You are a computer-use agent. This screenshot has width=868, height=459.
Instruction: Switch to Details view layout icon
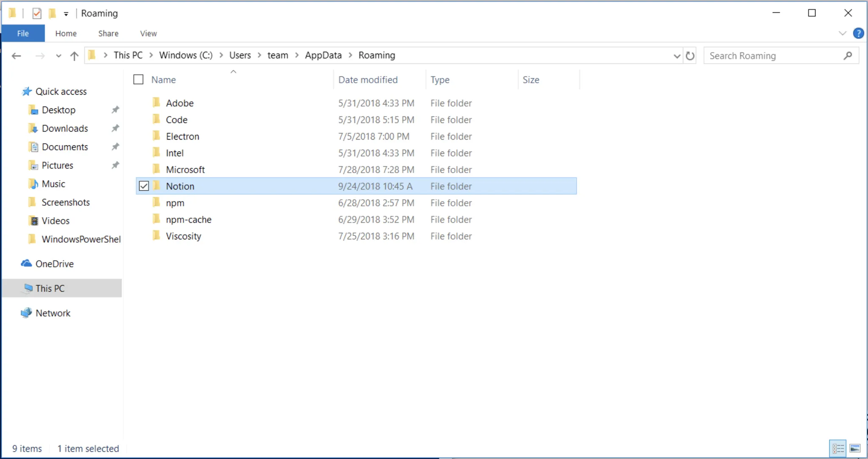tap(838, 448)
